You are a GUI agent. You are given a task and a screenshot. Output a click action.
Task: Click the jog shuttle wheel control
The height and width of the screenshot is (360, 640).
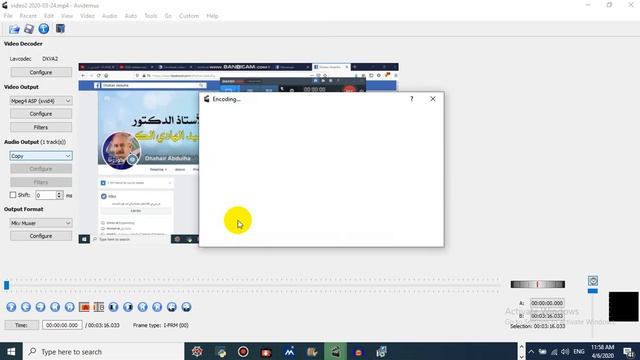[x=538, y=284]
